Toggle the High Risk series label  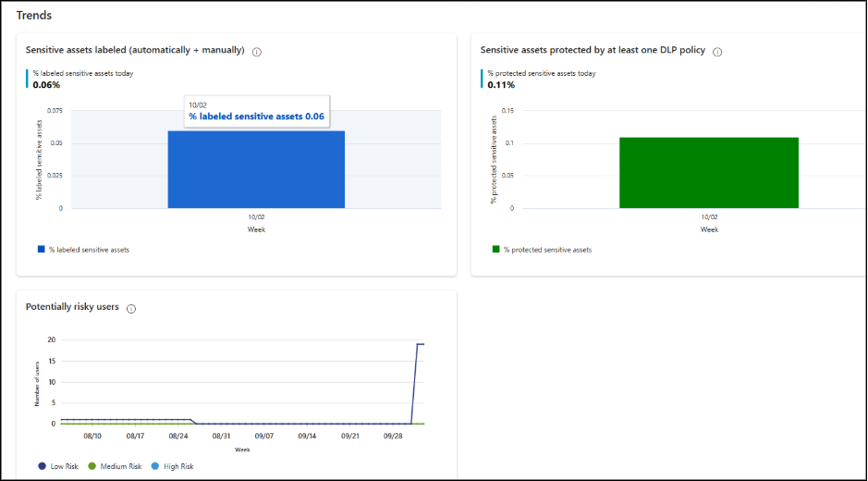[178, 466]
